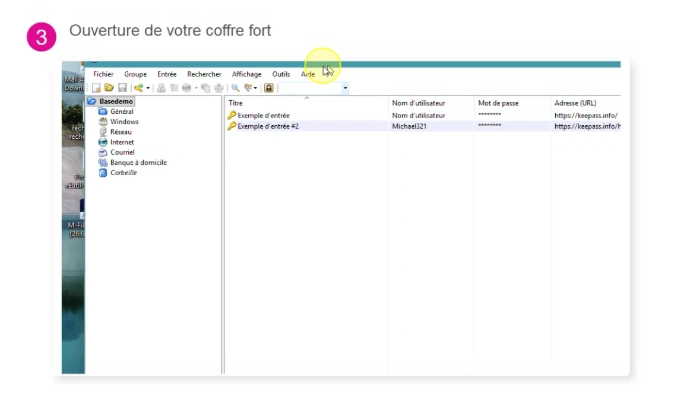The image size is (690, 397).
Task: Sort entries by the Nom d'utilisateur column header
Action: tap(418, 103)
